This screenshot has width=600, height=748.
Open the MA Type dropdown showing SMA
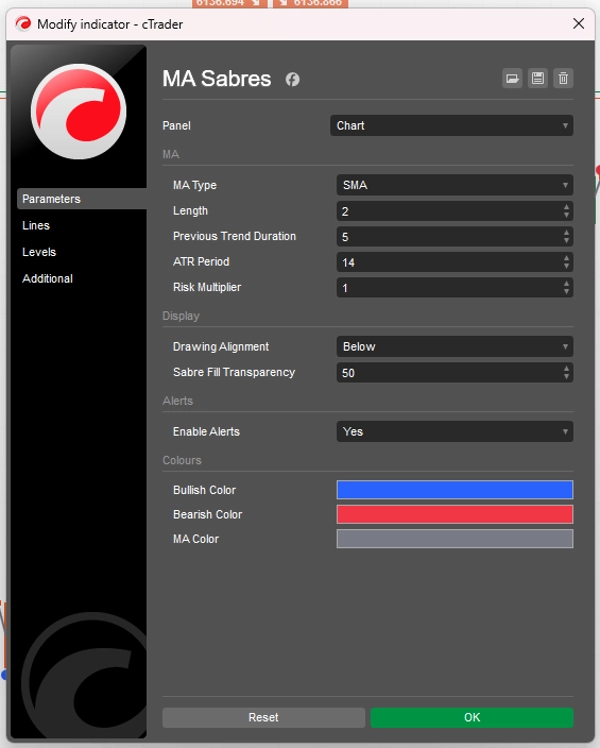click(455, 185)
